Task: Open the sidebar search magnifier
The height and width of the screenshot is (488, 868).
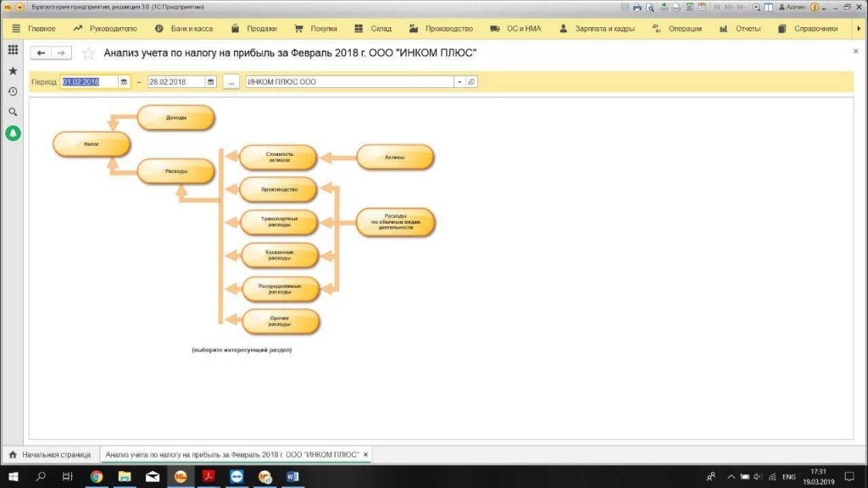Action: tap(13, 112)
